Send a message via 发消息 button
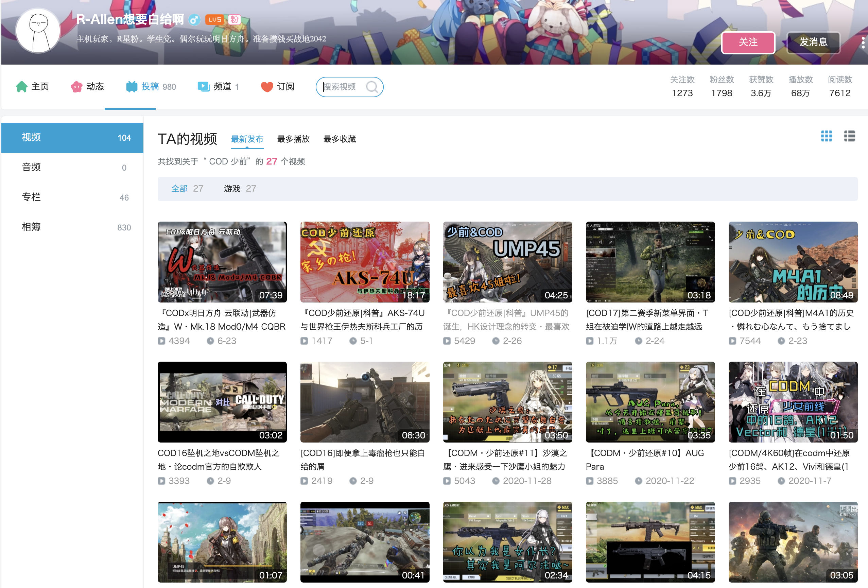Viewport: 868px width, 588px height. coord(814,42)
